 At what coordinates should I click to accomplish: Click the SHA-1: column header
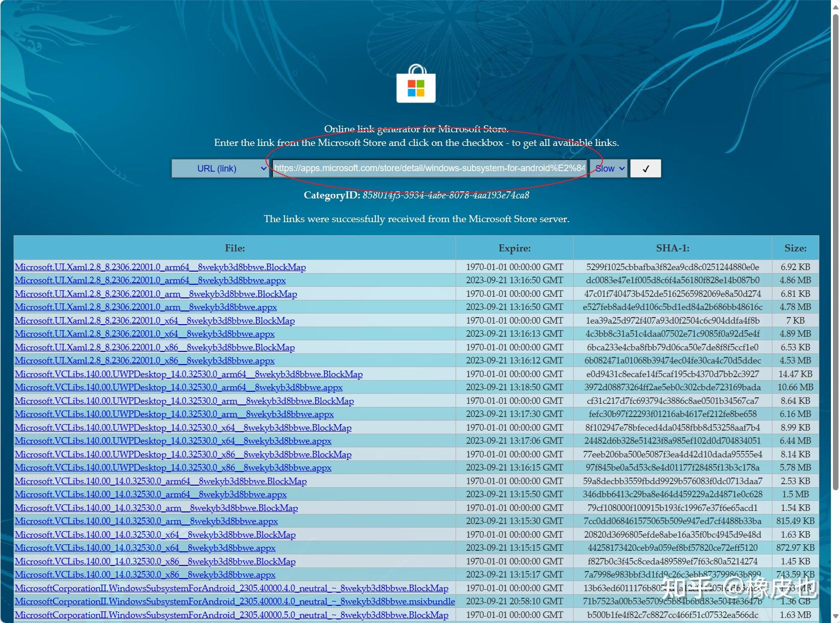(673, 248)
